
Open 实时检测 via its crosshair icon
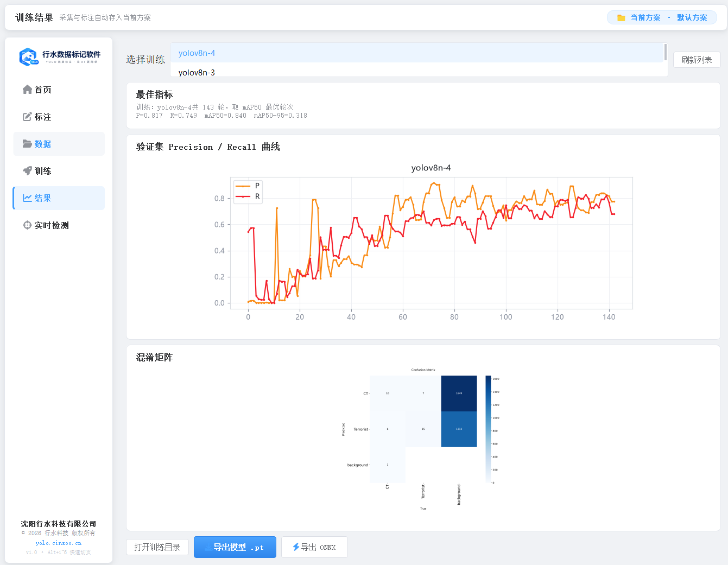27,225
